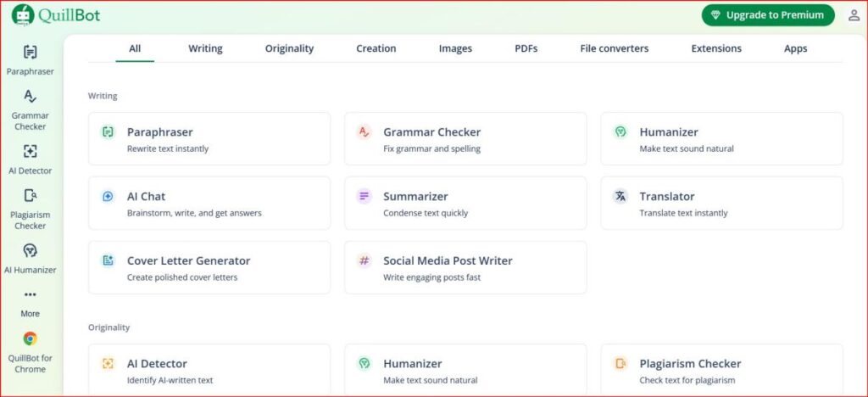
Task: Open the File converters tab
Action: [x=615, y=48]
